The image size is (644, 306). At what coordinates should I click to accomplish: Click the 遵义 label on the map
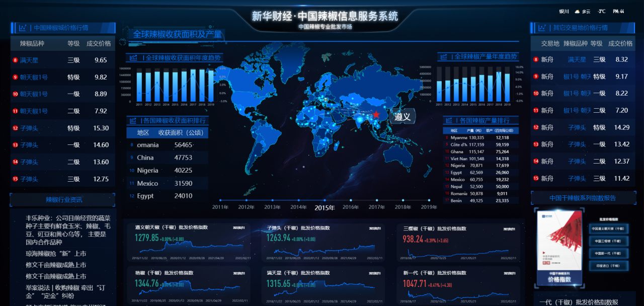click(403, 117)
